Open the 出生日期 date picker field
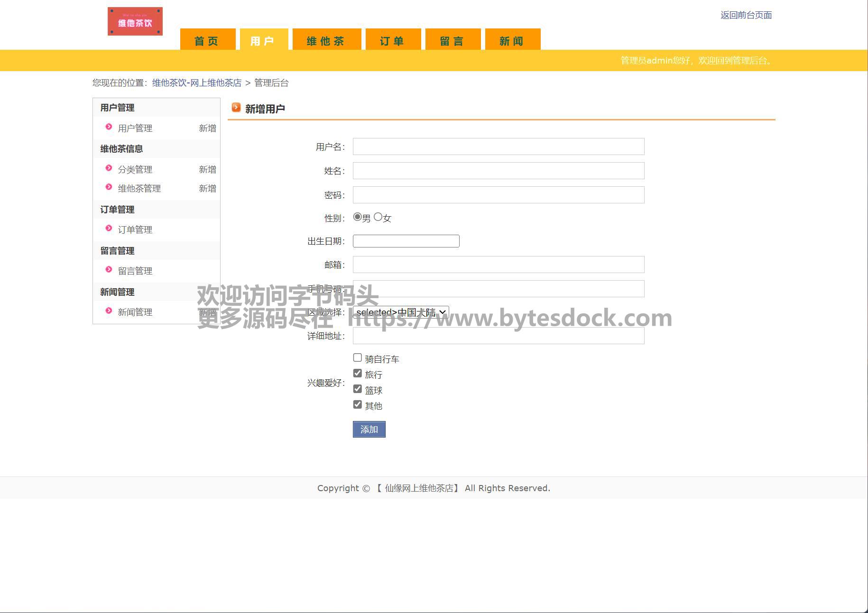 [406, 241]
